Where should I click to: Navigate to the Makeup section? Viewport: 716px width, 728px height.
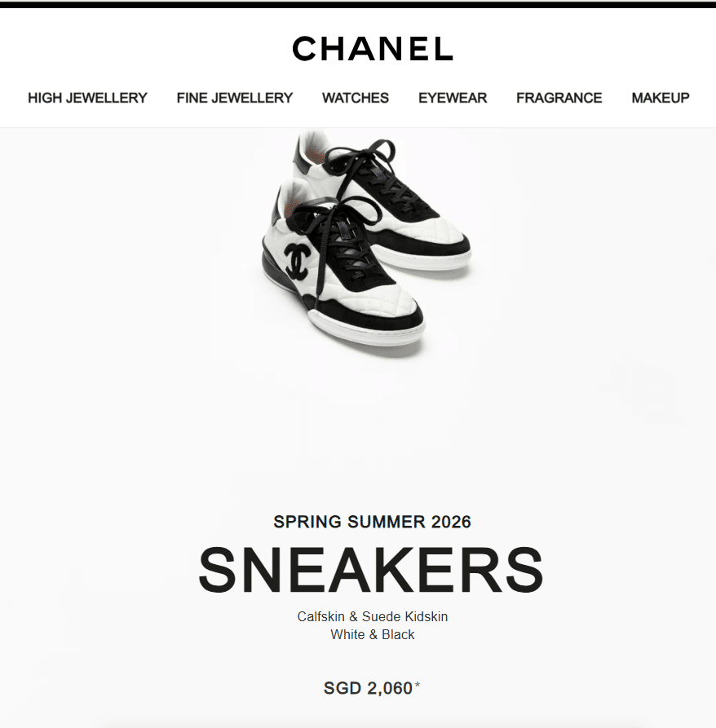[661, 98]
